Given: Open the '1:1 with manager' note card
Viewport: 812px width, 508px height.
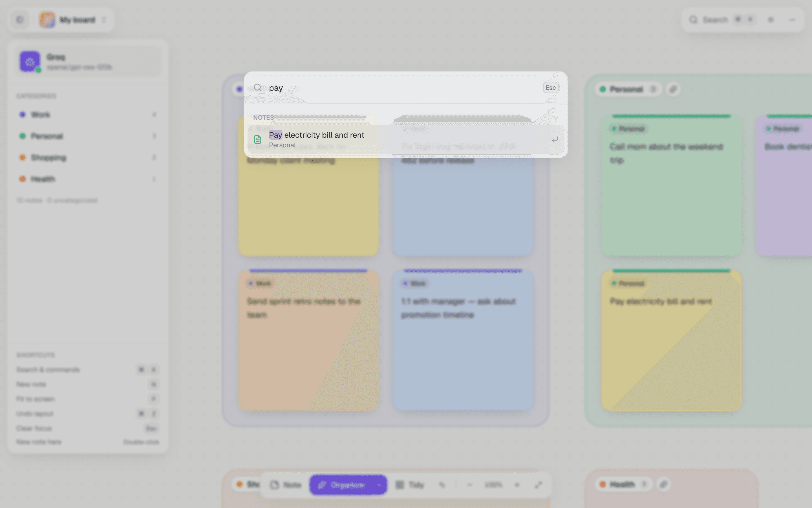Looking at the screenshot, I should pyautogui.click(x=463, y=340).
